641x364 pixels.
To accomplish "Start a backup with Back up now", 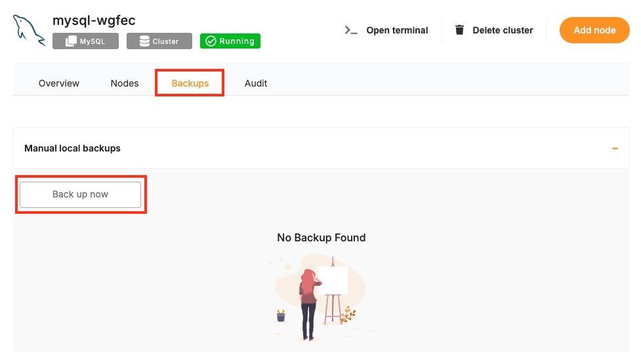I will 80,195.
